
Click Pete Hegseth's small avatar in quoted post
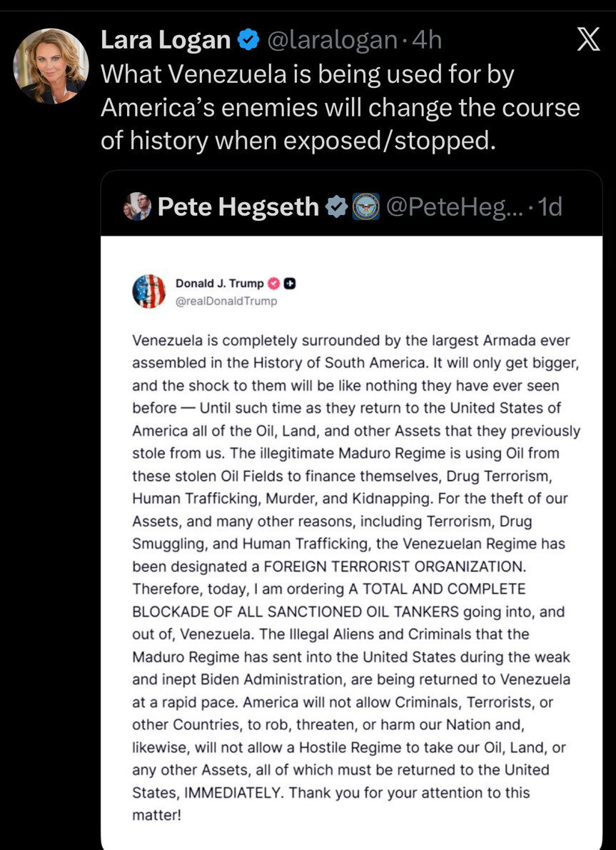(x=137, y=207)
